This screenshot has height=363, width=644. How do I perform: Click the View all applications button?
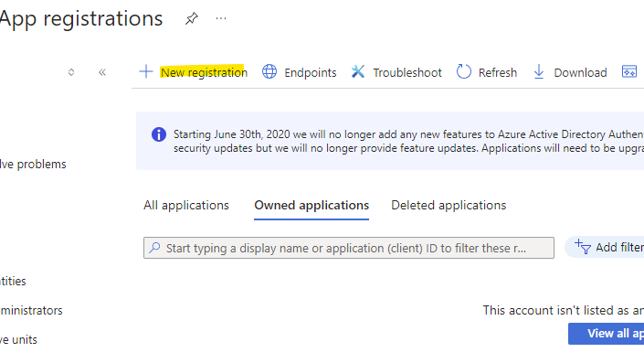pyautogui.click(x=607, y=334)
